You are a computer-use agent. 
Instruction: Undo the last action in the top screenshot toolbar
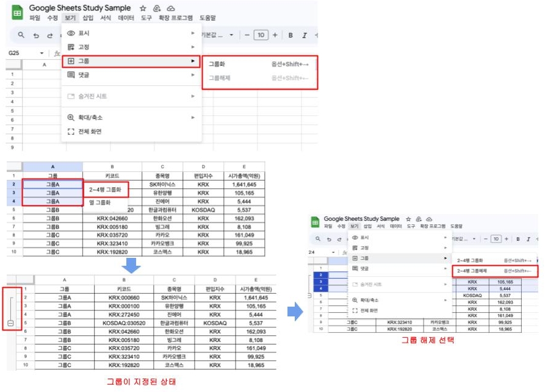pos(36,35)
